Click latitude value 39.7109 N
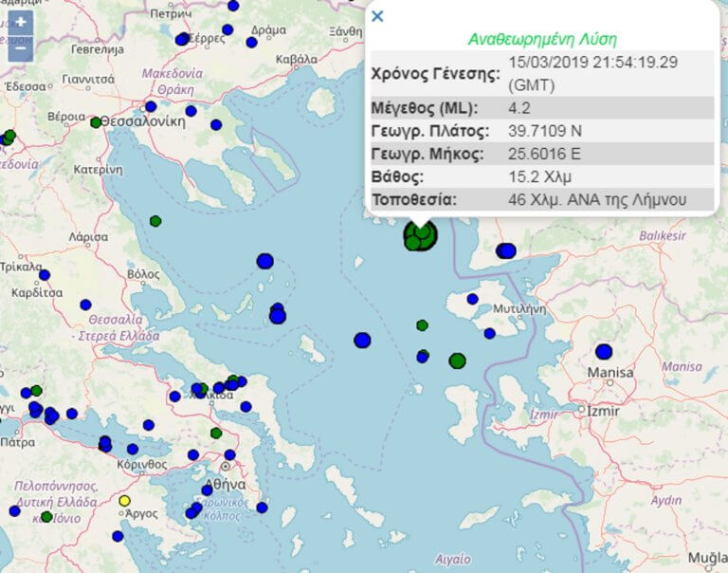The height and width of the screenshot is (573, 728). [x=545, y=131]
